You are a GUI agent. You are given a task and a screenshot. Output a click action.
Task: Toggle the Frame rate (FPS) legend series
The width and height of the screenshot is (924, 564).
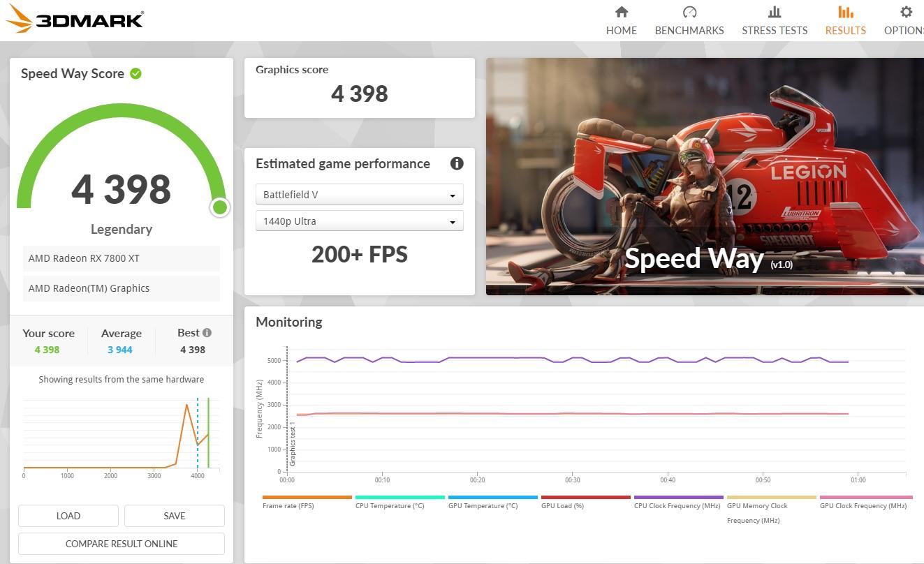pos(307,502)
